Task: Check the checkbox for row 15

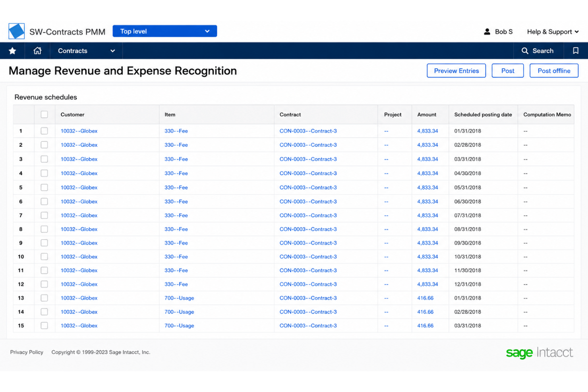Action: point(44,326)
